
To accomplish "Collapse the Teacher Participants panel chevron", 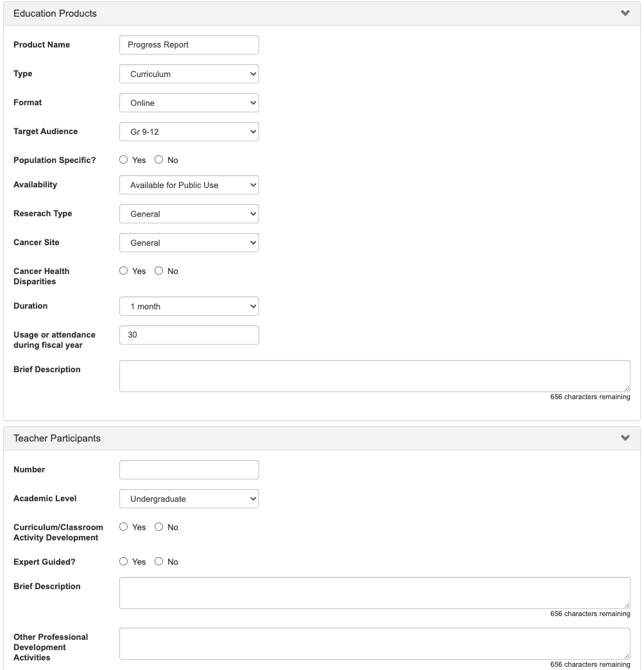I will [x=625, y=438].
